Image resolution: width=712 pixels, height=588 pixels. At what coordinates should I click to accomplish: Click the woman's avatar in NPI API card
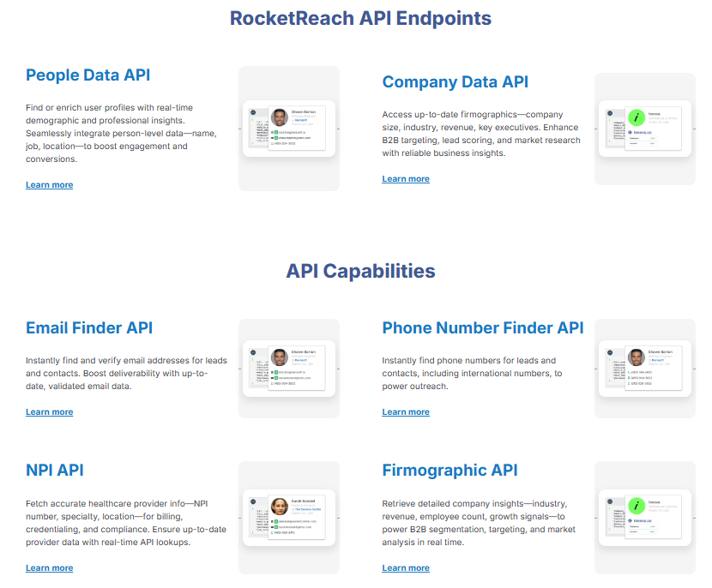tap(280, 507)
